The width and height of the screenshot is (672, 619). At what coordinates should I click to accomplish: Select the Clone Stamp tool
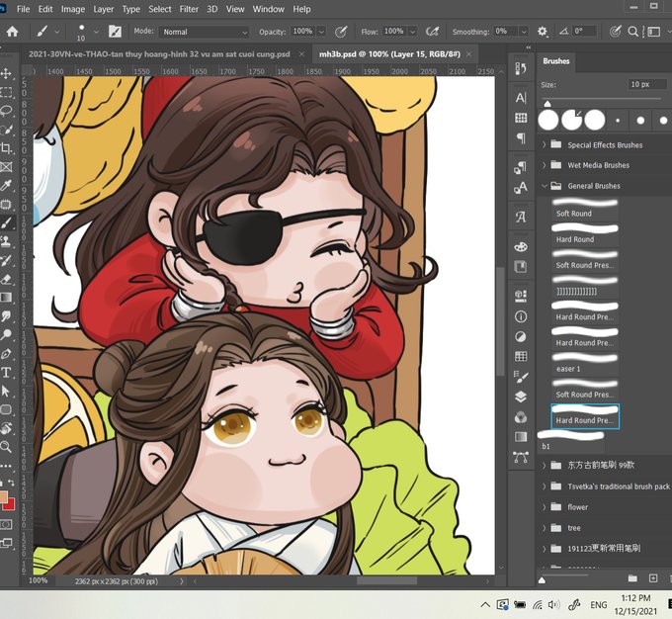pos(6,241)
